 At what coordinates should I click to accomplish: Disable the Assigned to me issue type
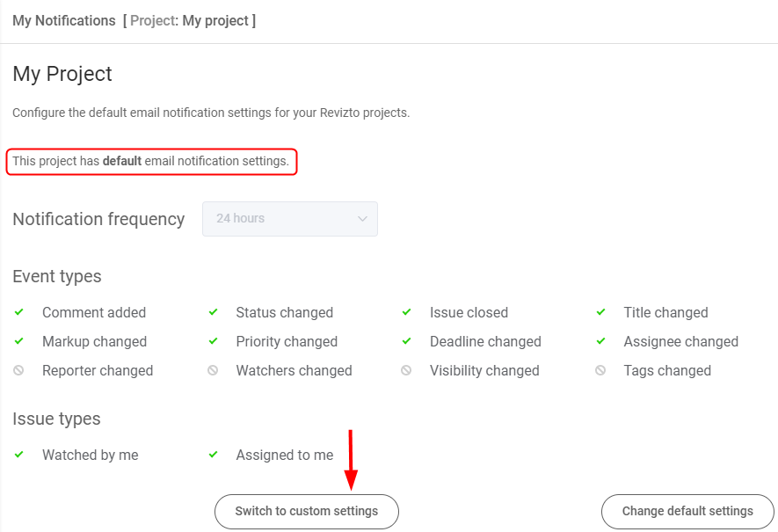tap(212, 455)
